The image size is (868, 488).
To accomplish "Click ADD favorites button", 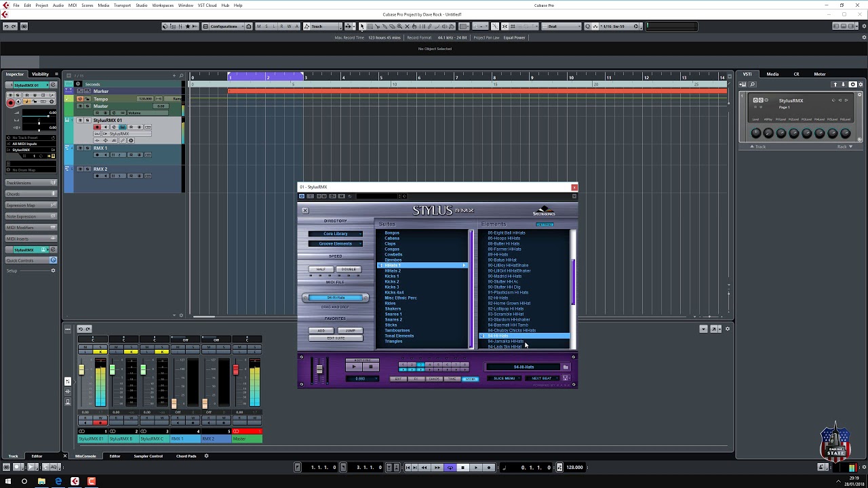I will [321, 331].
